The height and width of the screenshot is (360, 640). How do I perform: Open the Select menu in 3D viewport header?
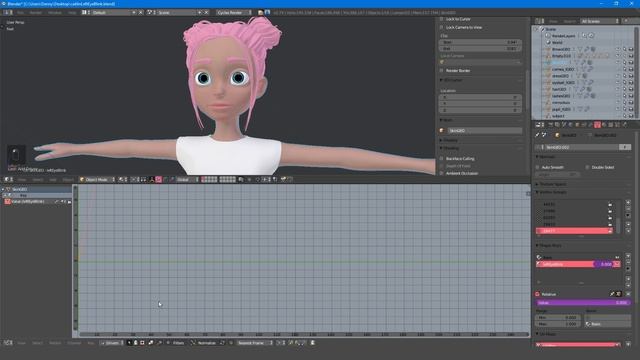tap(38, 180)
